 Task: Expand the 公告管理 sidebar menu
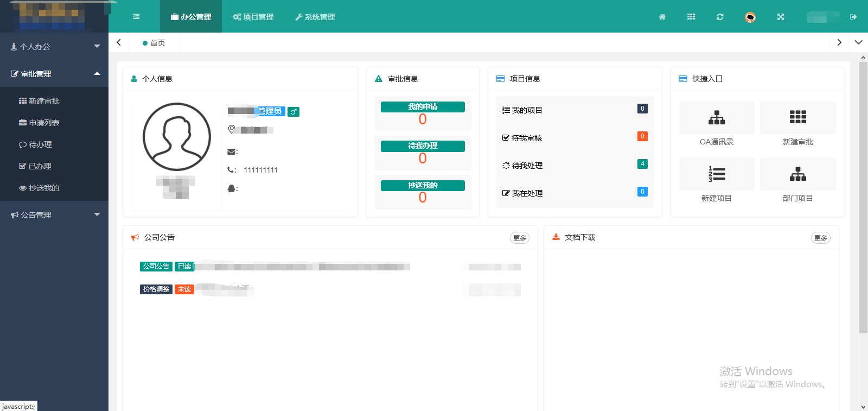(x=54, y=215)
